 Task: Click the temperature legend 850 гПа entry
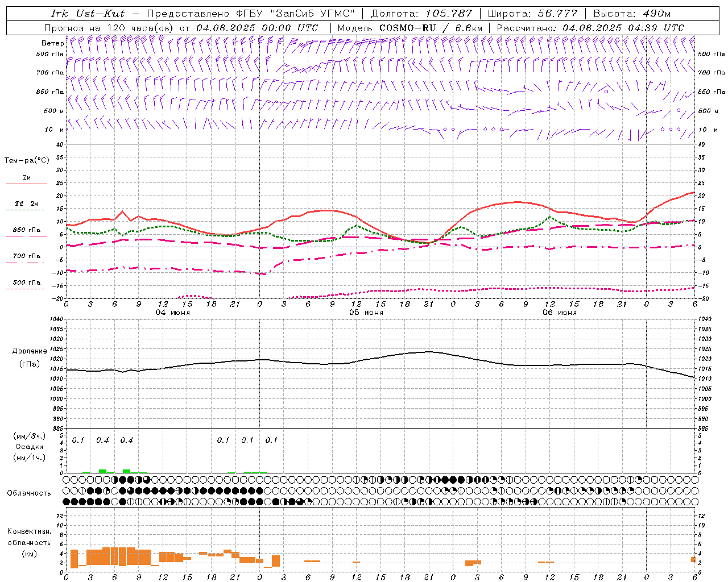pos(27,230)
